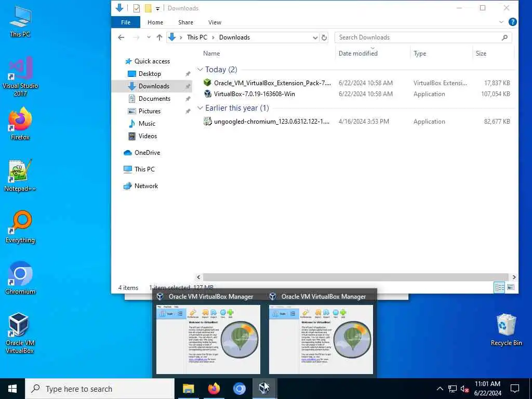The width and height of the screenshot is (532, 399).
Task: Select Desktop in the navigation pane
Action: pyautogui.click(x=150, y=74)
